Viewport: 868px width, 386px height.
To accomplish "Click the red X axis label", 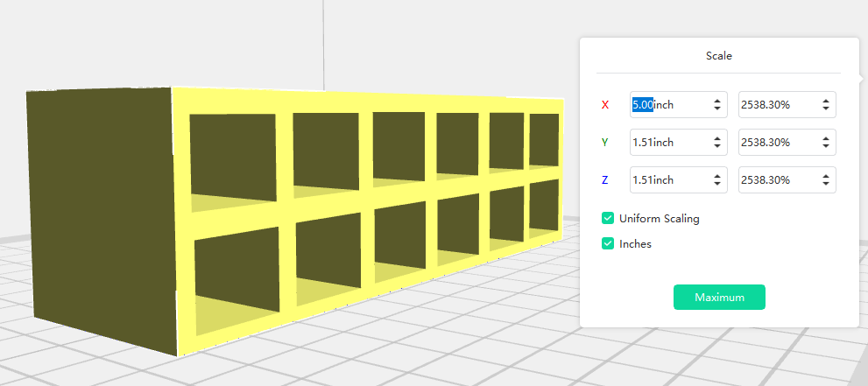I will [605, 105].
